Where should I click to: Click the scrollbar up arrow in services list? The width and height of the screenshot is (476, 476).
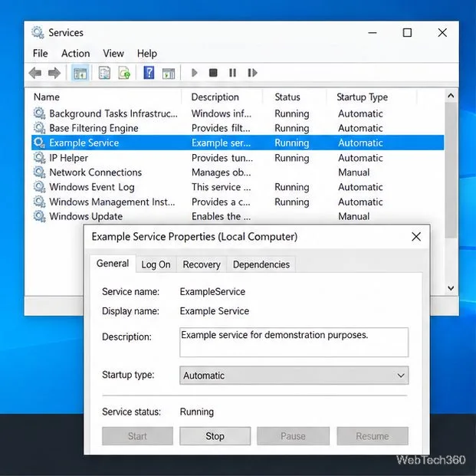(451, 96)
